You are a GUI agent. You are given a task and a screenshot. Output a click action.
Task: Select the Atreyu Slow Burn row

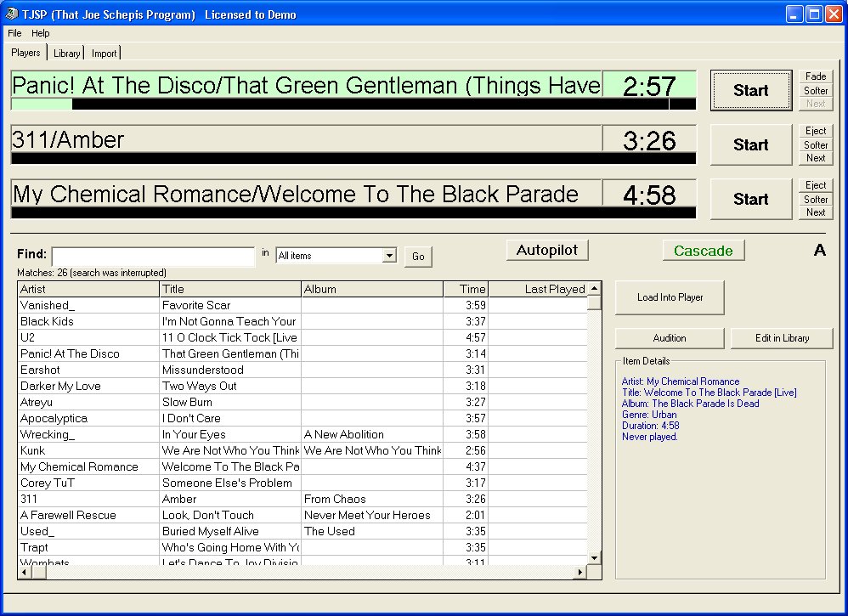click(x=302, y=402)
